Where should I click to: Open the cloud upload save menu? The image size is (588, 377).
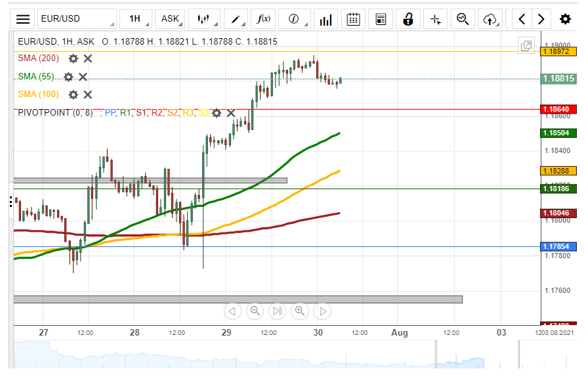coord(490,19)
